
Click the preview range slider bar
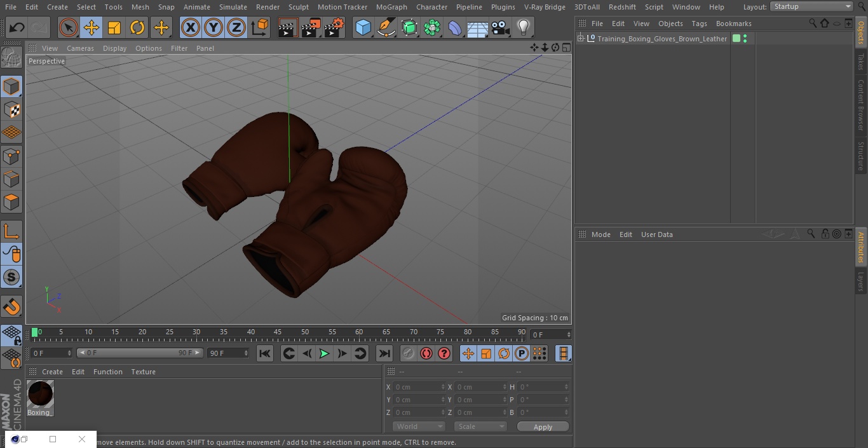[x=140, y=353]
